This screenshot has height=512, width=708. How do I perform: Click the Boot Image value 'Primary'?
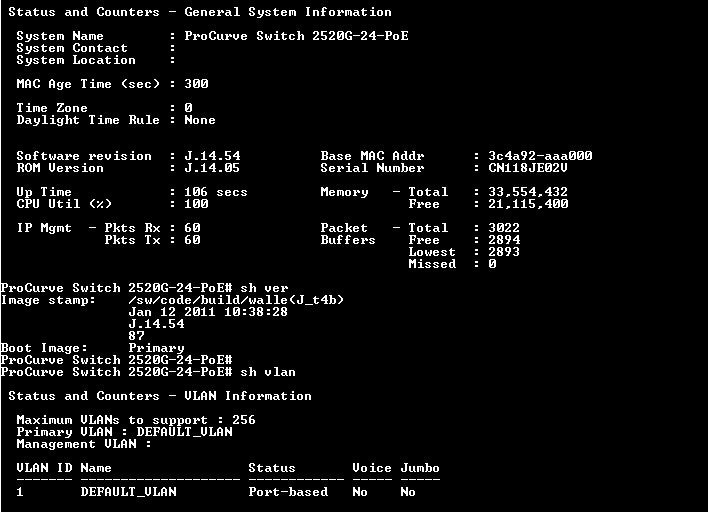[156, 348]
